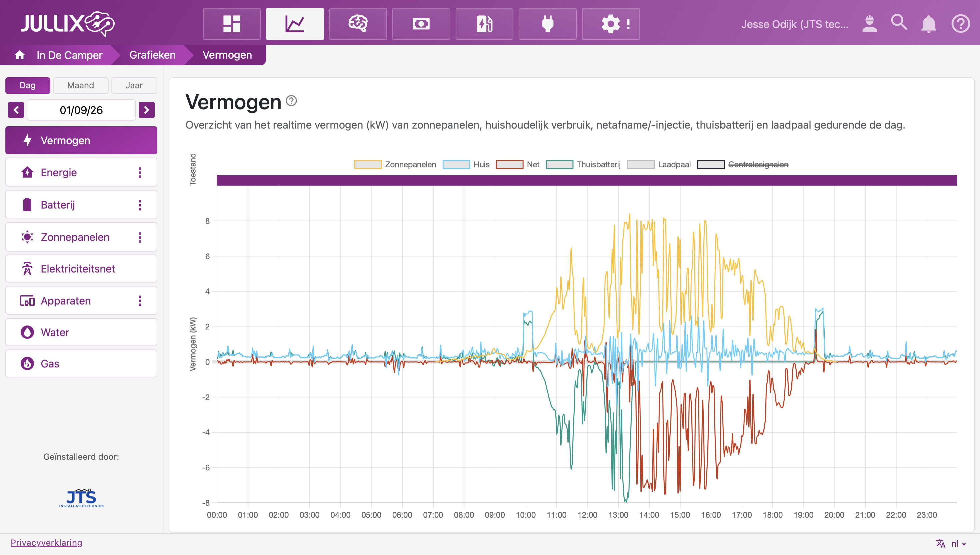Screen dimensions: 980x555
Task: Click the date field 01/09/26
Action: [x=81, y=110]
